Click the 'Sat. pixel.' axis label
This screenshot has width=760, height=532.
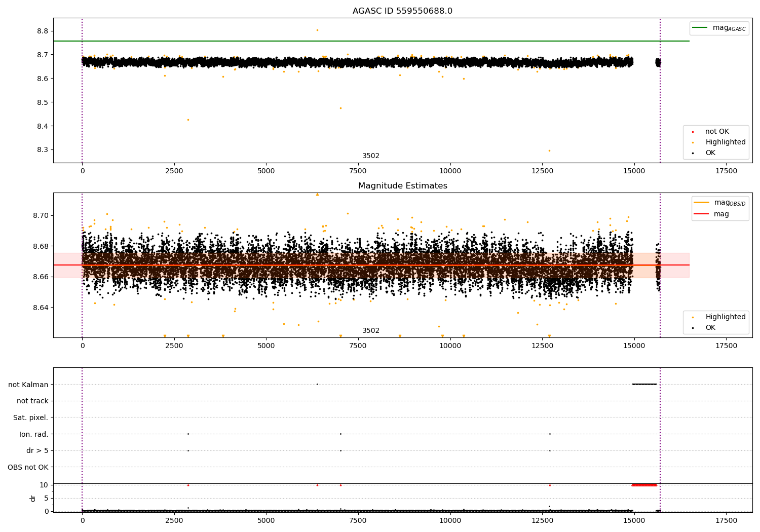(x=30, y=418)
